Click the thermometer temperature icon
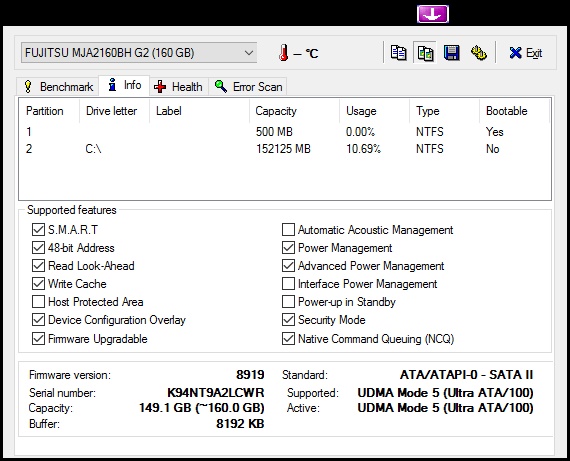This screenshot has height=461, width=570. [x=284, y=53]
